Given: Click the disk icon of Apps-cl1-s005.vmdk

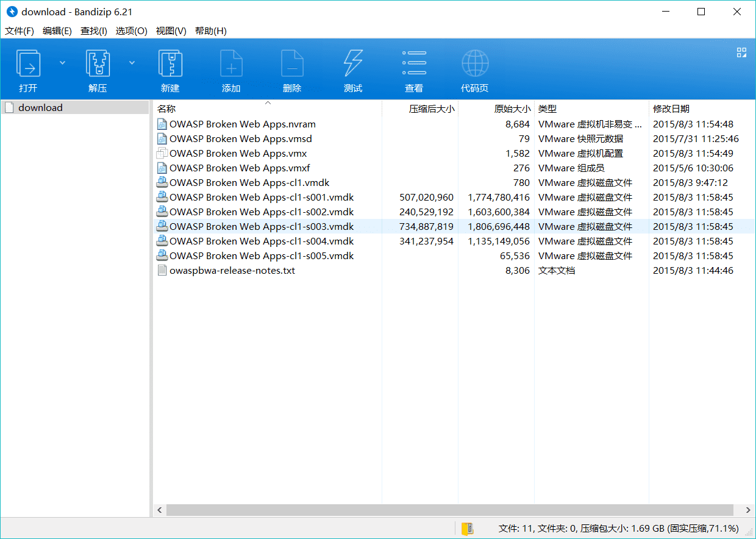Looking at the screenshot, I should click(162, 255).
